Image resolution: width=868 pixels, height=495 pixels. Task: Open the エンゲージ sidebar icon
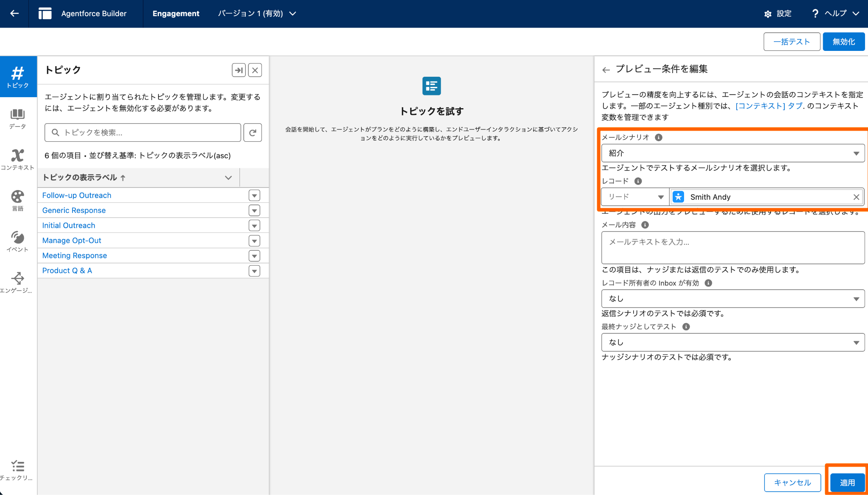point(18,282)
